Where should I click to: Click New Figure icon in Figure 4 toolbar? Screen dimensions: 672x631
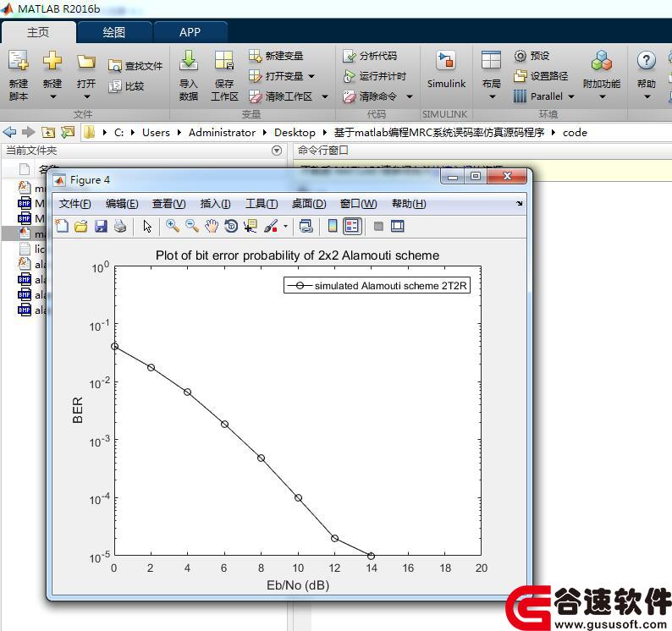coord(62,226)
